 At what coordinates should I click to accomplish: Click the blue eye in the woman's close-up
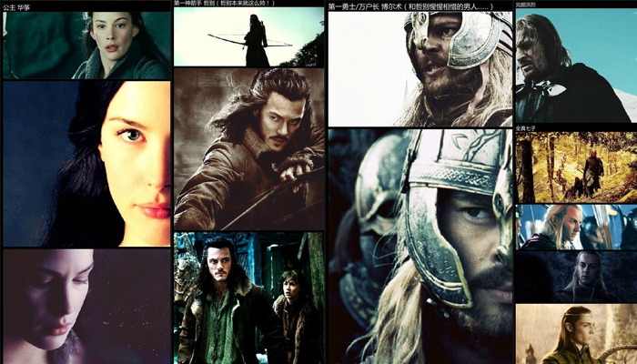(133, 135)
